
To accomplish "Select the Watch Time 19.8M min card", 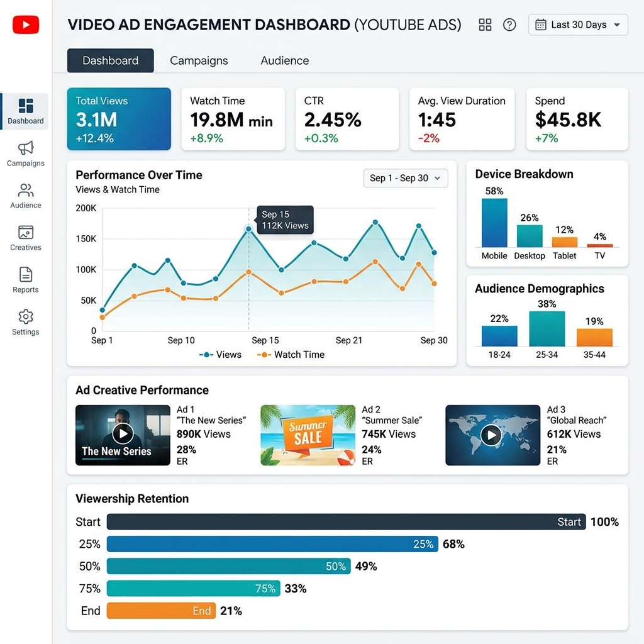I will (x=233, y=119).
